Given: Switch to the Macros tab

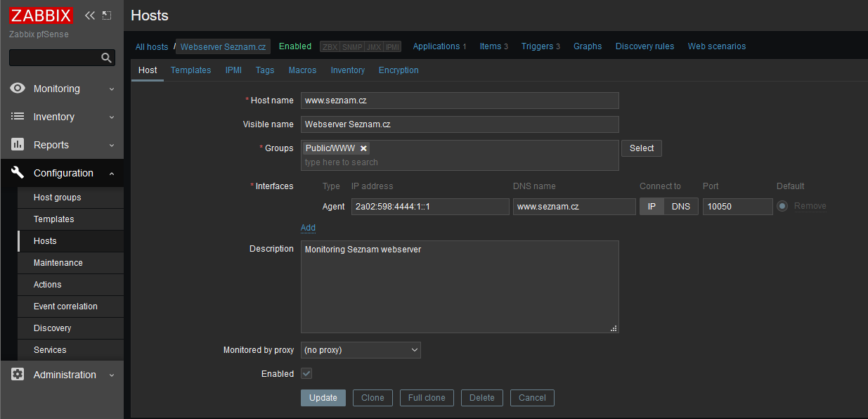Looking at the screenshot, I should 302,70.
